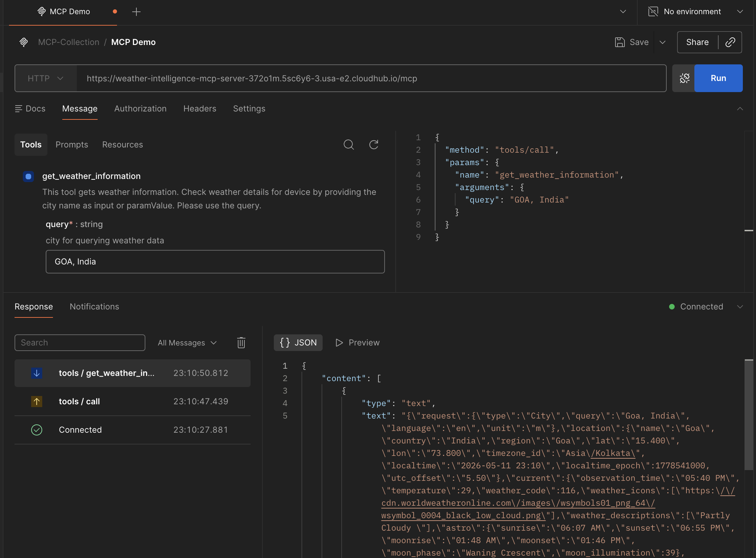Click the Share button
Screen dimensions: 756x558
click(x=697, y=42)
